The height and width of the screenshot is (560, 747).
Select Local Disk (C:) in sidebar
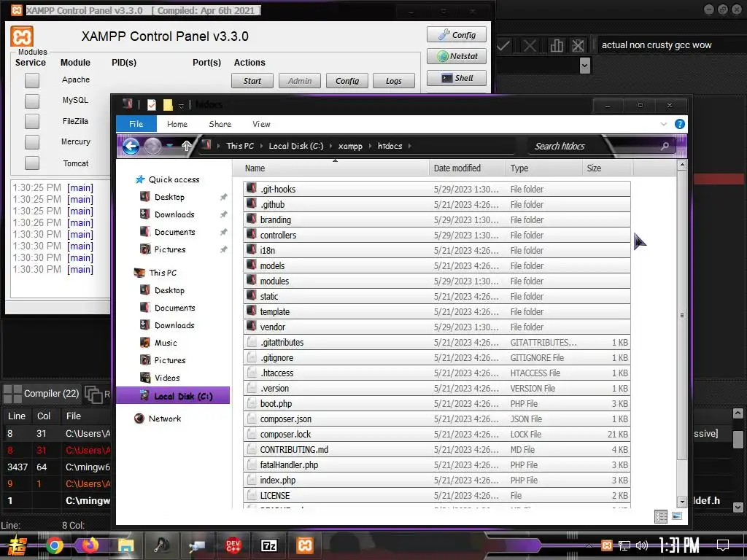point(173,396)
